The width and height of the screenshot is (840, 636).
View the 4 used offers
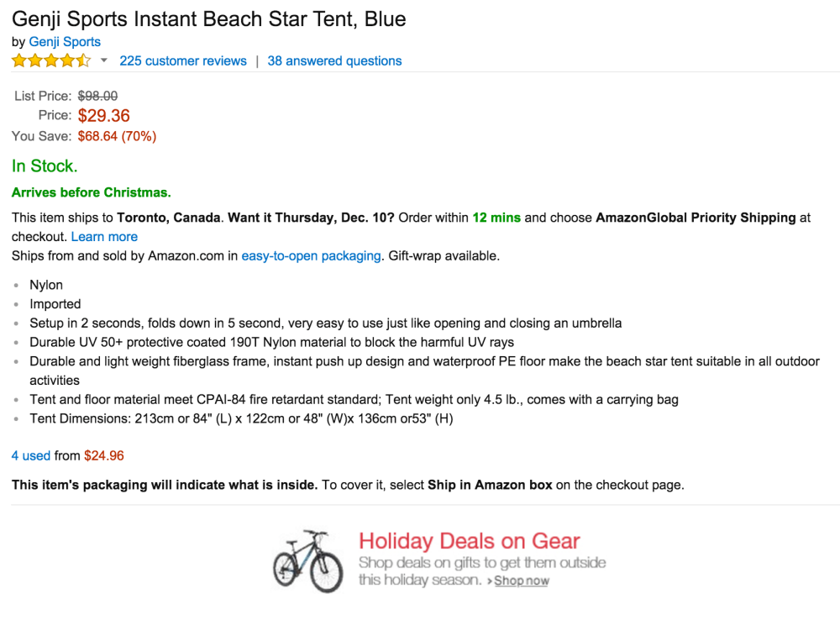[x=31, y=455]
